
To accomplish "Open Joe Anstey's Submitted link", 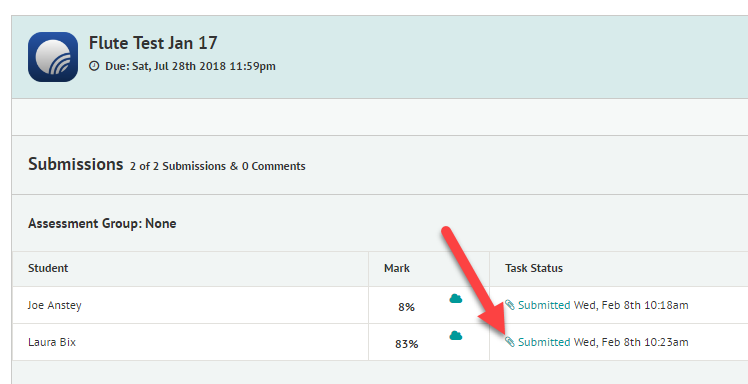I will point(544,305).
